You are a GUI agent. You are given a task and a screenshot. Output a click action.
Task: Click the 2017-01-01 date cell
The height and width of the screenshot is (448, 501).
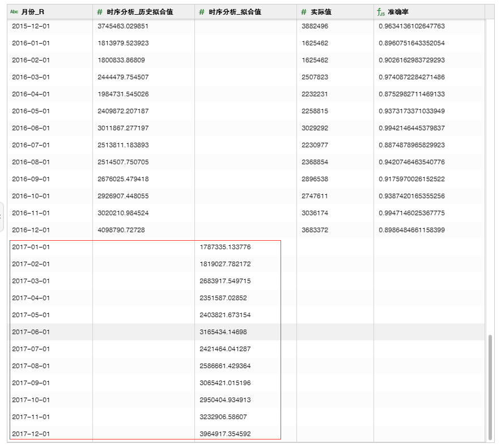point(31,247)
